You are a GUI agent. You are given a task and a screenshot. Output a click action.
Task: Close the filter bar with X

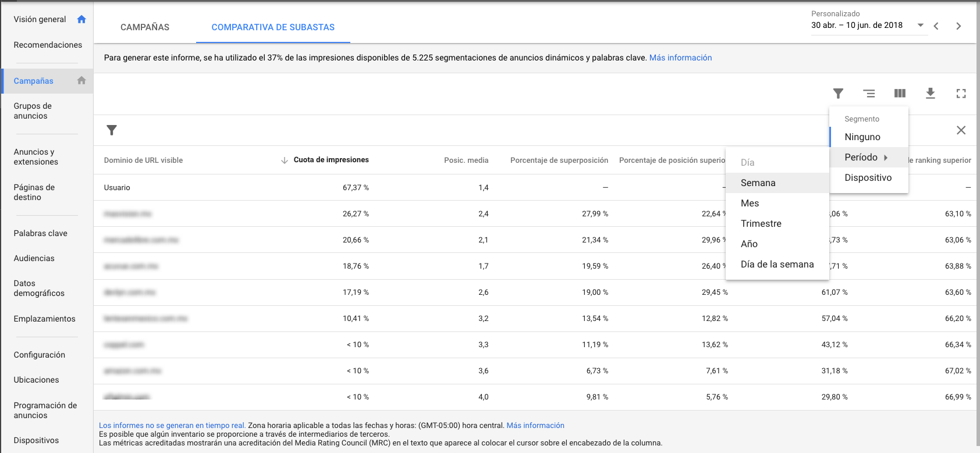point(961,130)
